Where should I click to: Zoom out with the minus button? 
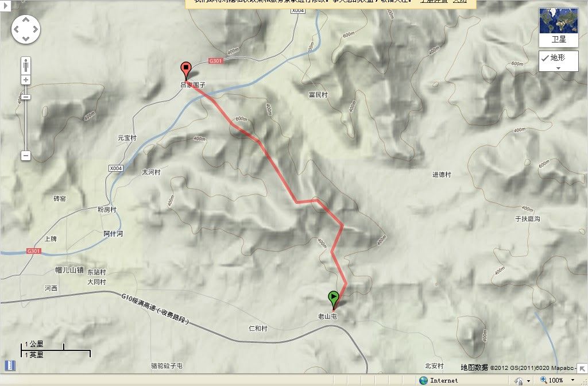coord(25,155)
